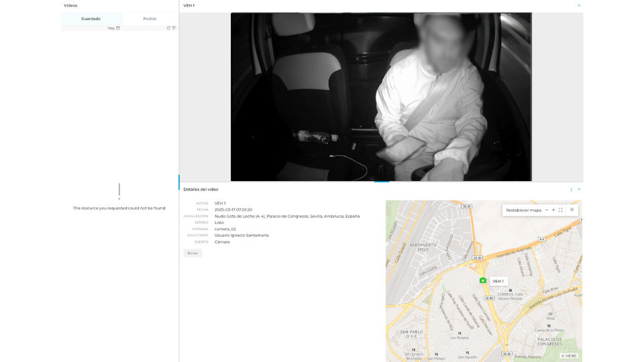Toggle map fullscreen mode
Screen dimensions: 644x362
(x=561, y=210)
